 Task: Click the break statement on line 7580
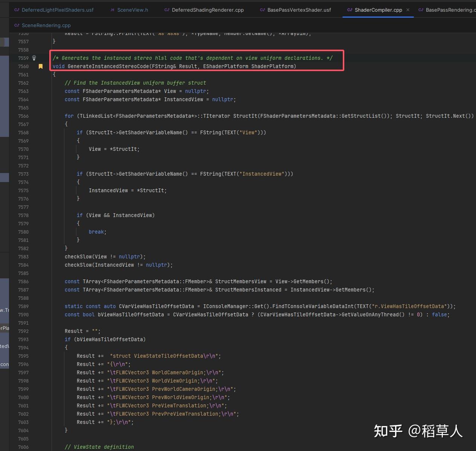click(96, 232)
